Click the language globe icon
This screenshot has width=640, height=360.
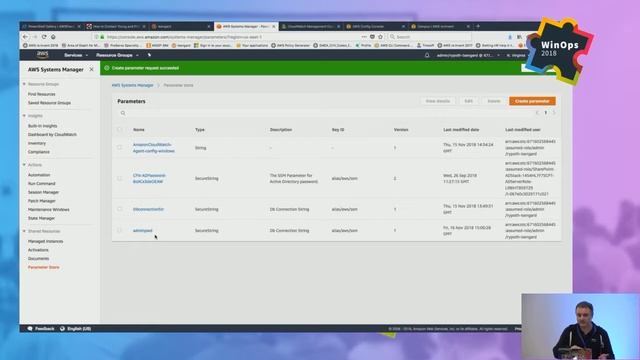pyautogui.click(x=62, y=329)
